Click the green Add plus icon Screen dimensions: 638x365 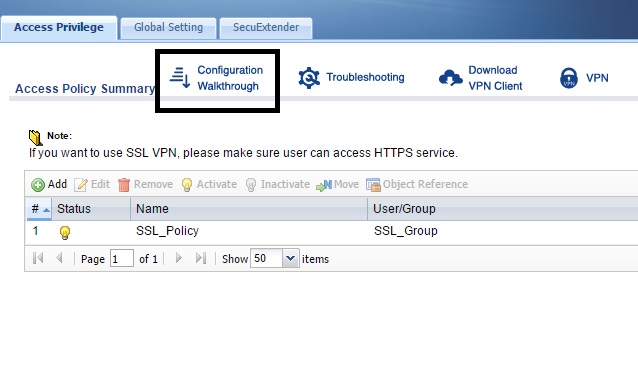click(x=38, y=185)
